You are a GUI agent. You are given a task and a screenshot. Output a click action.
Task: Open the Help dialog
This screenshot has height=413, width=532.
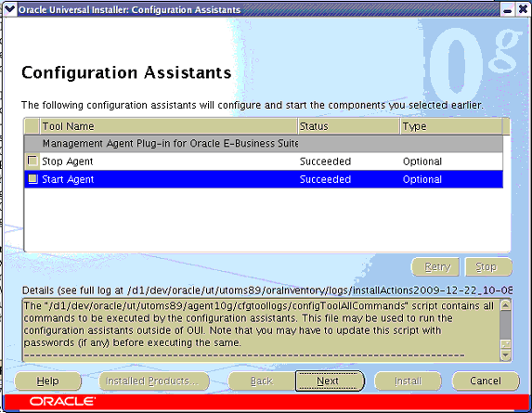pos(48,381)
